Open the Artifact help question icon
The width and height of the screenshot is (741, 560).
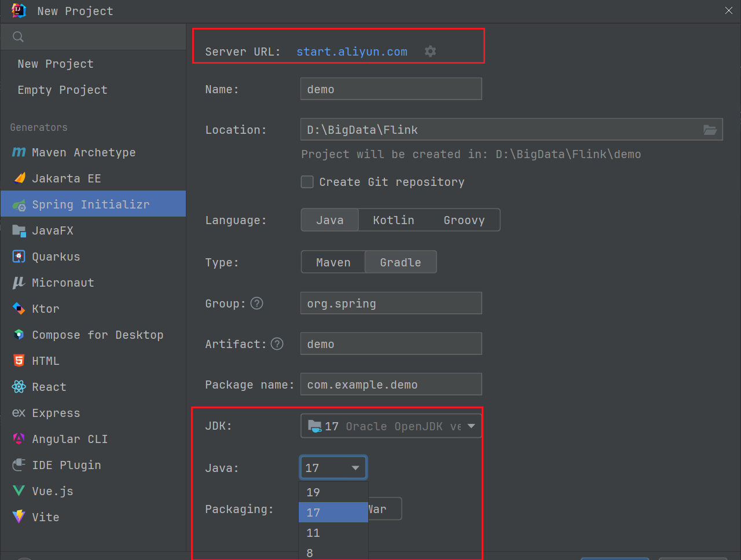coord(277,344)
